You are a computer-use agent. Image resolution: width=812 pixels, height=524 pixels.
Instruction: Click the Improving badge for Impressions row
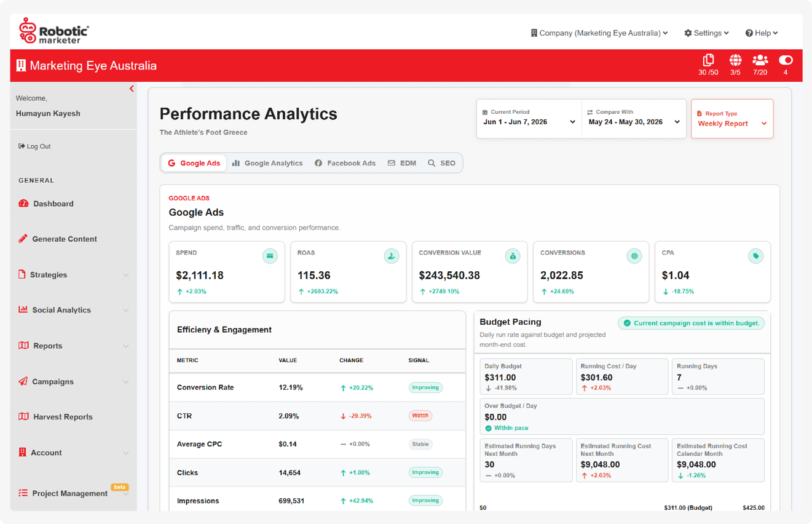(x=425, y=501)
